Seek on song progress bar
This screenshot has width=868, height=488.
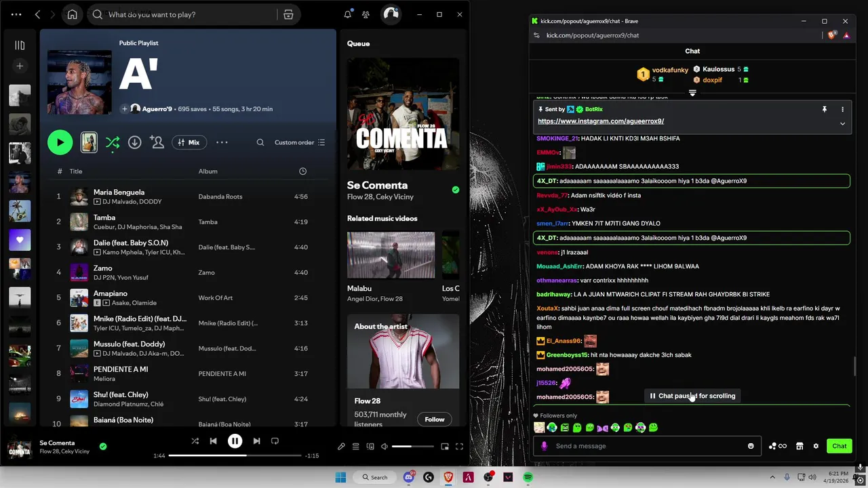tap(235, 455)
